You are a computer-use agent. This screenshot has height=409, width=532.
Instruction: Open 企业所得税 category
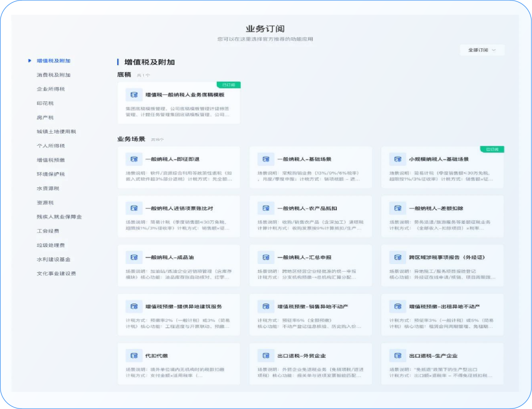pos(51,89)
